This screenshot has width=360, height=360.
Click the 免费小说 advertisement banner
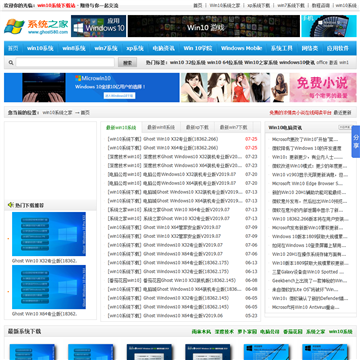click(269, 88)
